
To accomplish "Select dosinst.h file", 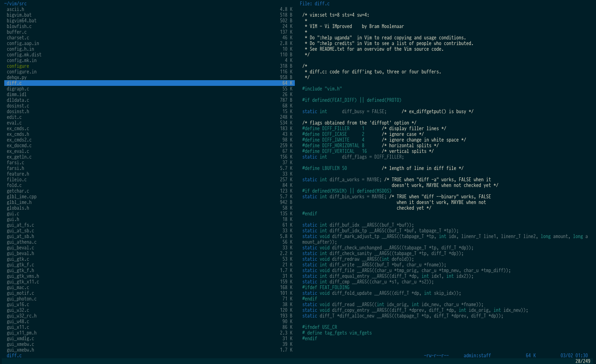I will click(149, 111).
